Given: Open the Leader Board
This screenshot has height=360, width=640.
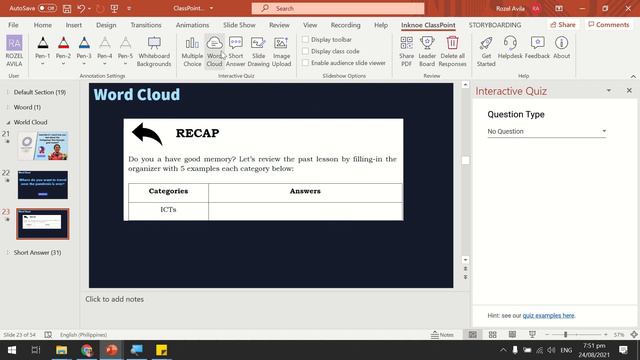Looking at the screenshot, I should [427, 51].
